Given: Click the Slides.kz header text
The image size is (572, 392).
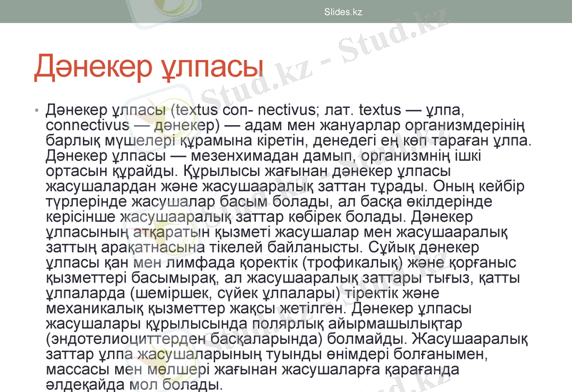Looking at the screenshot, I should [343, 12].
